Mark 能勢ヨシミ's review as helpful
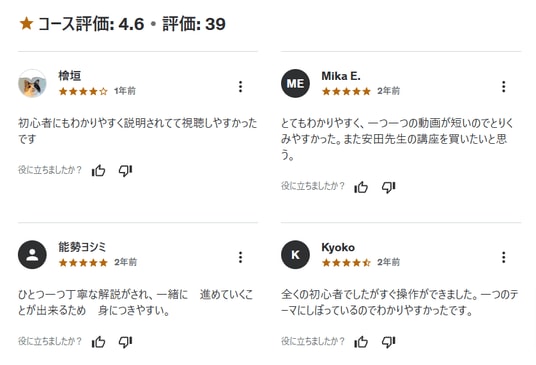Viewport: 536px width, 365px height. tap(98, 341)
